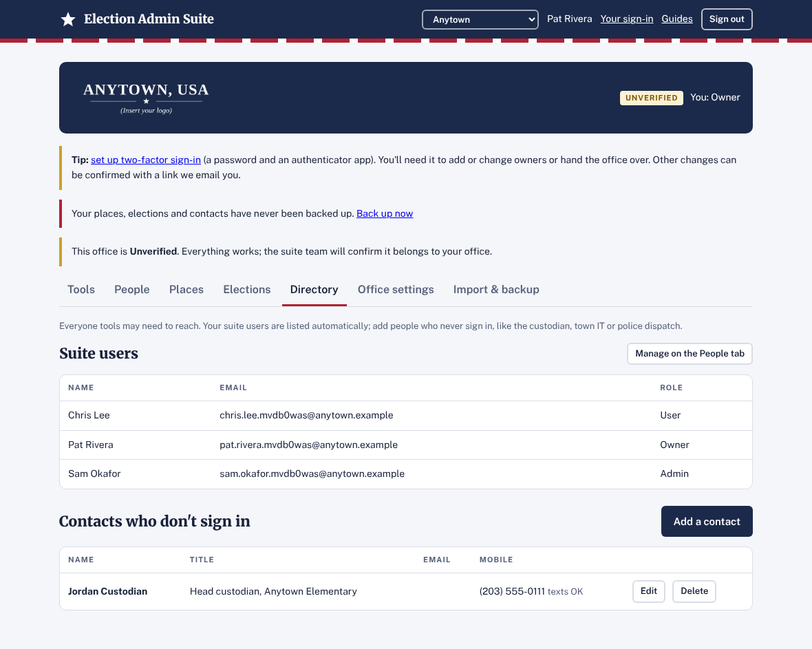The height and width of the screenshot is (649, 812).
Task: Click the Add a contact button
Action: click(x=706, y=522)
